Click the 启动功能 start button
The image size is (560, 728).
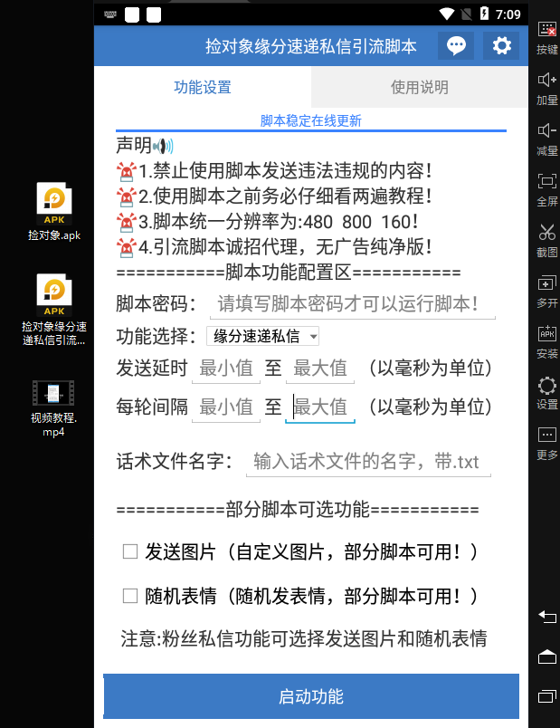click(311, 696)
